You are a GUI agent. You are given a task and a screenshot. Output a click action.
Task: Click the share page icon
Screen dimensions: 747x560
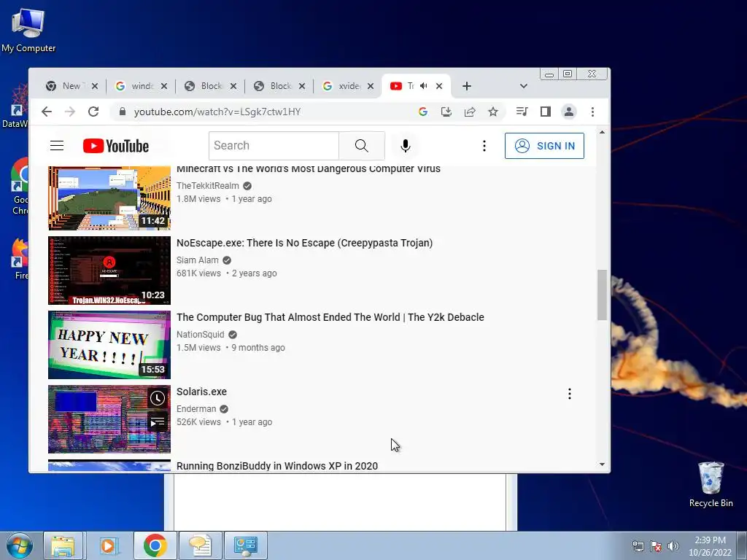coord(470,112)
